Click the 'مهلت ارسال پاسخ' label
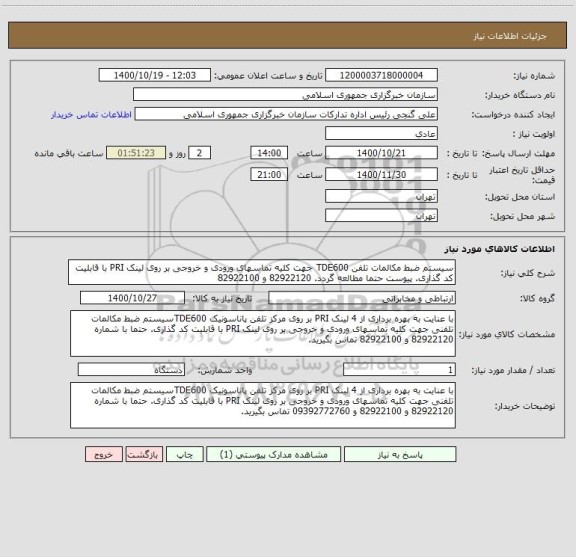This screenshot has height=557, width=576. [x=519, y=153]
